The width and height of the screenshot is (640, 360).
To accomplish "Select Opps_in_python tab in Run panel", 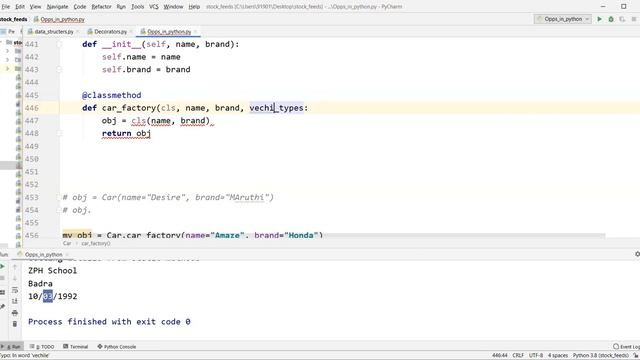I will [x=43, y=254].
